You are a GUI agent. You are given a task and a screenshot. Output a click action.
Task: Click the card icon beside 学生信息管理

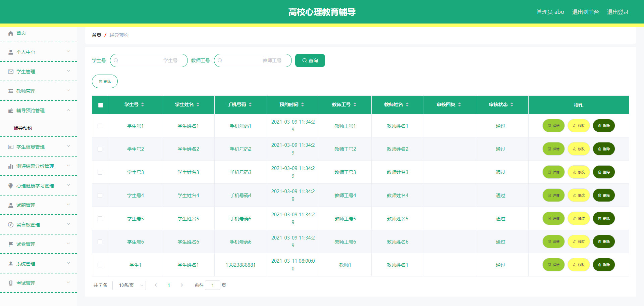[x=11, y=147]
